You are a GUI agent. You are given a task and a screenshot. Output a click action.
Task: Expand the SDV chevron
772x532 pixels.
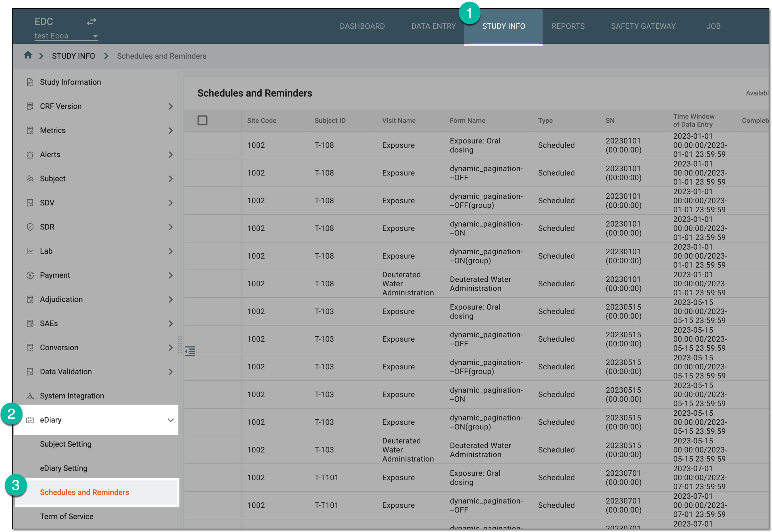point(170,203)
